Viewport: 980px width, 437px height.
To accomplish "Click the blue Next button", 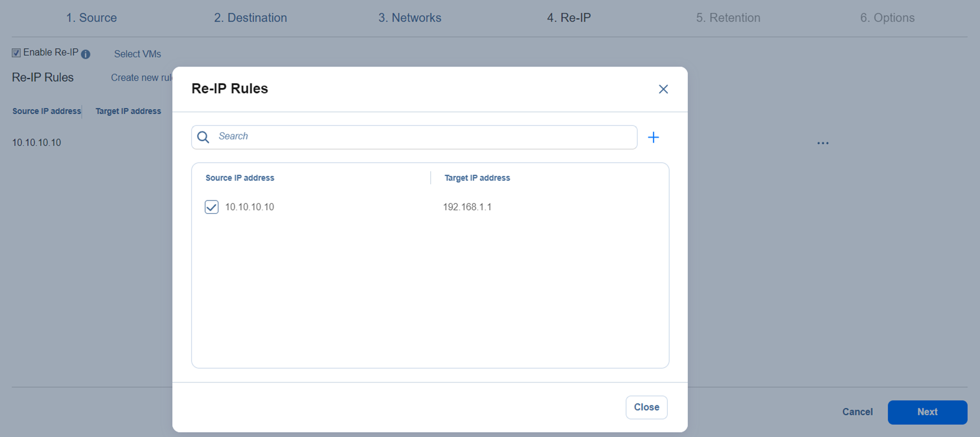I will (x=927, y=412).
